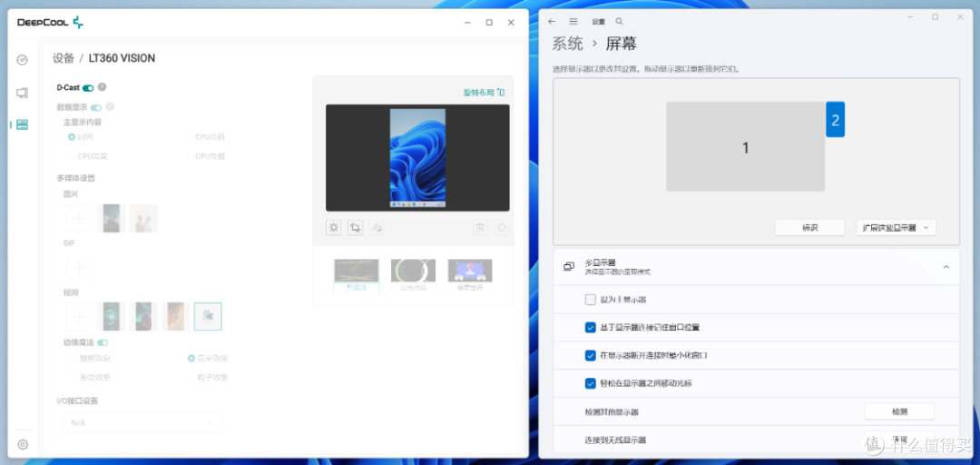Click the 多显示器 monitors icon in Settings

569,267
